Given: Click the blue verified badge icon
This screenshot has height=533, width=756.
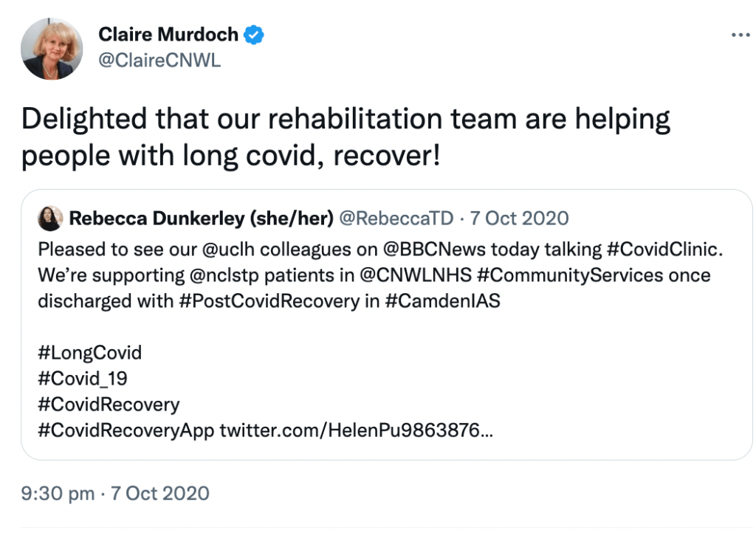Looking at the screenshot, I should click(255, 35).
